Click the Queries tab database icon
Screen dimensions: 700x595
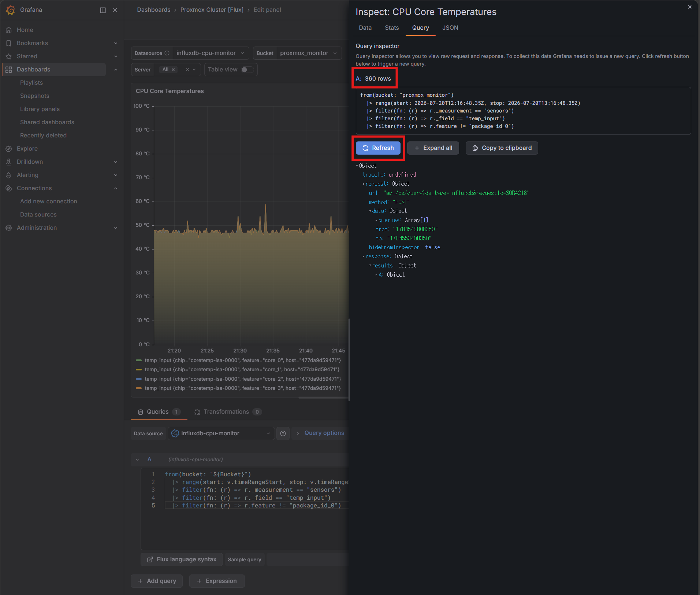(141, 412)
